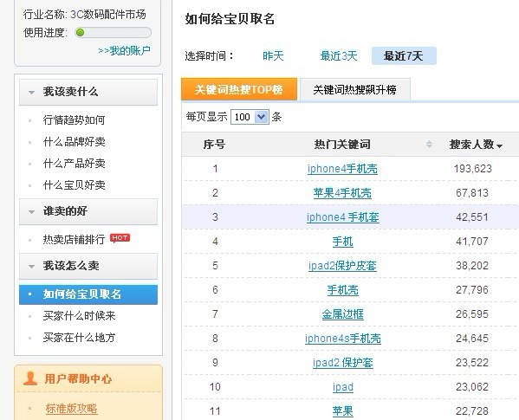Viewport: 519px width, 420px height.
Task: Select 什么宝贝好卖 in the sidebar
Action: 74,184
